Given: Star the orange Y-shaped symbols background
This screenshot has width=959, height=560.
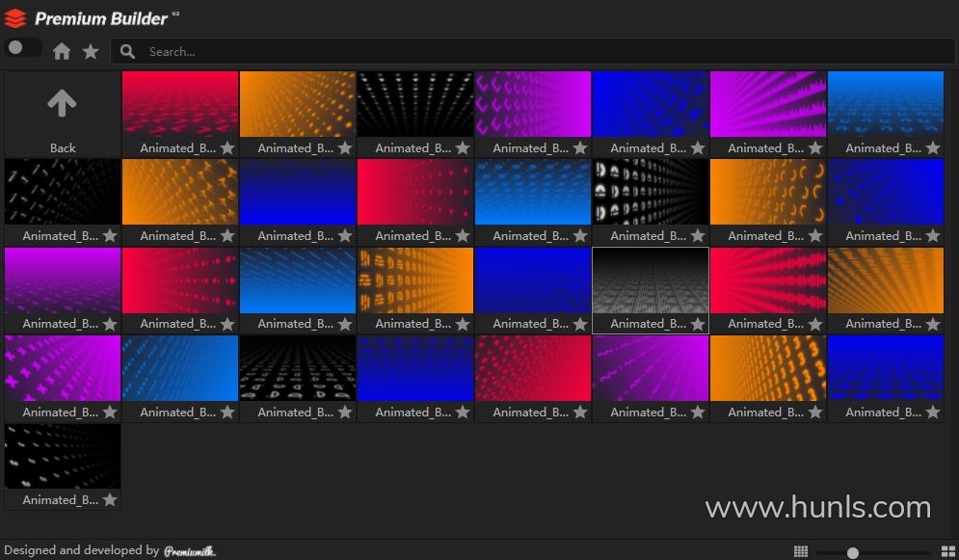Looking at the screenshot, I should coord(227,236).
